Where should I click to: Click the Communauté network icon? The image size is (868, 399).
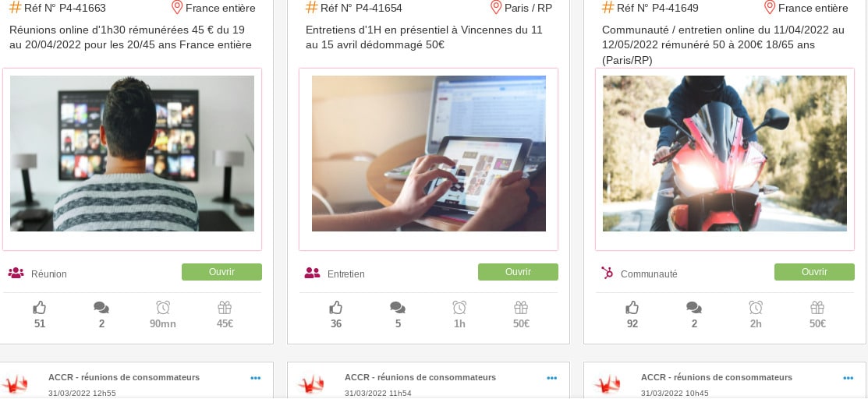click(608, 273)
